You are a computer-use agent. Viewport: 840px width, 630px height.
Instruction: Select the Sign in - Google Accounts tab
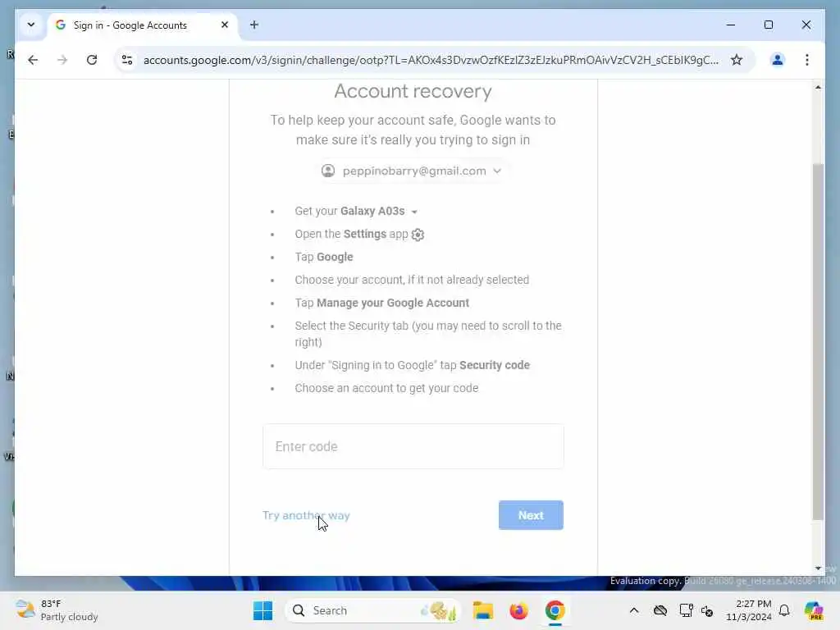click(143, 25)
